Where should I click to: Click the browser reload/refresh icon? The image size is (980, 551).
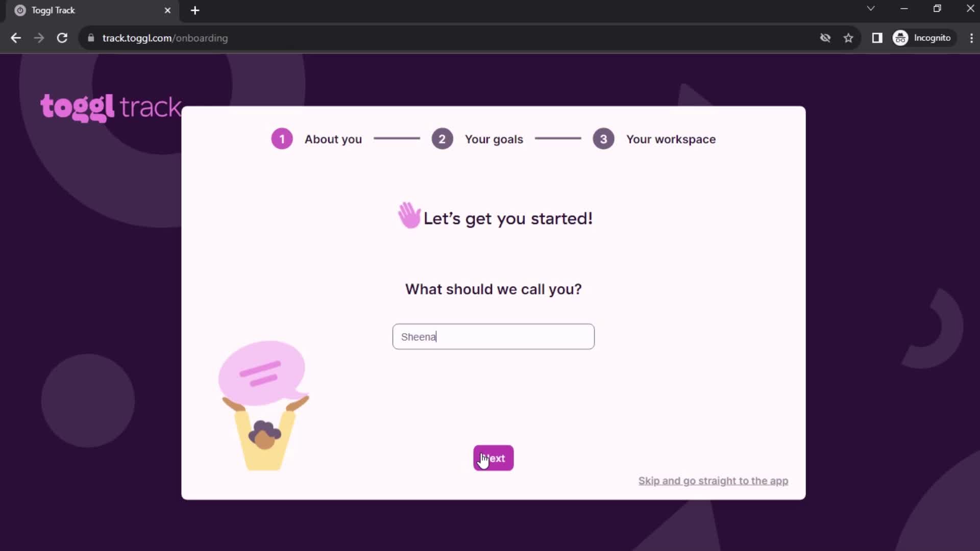point(61,38)
